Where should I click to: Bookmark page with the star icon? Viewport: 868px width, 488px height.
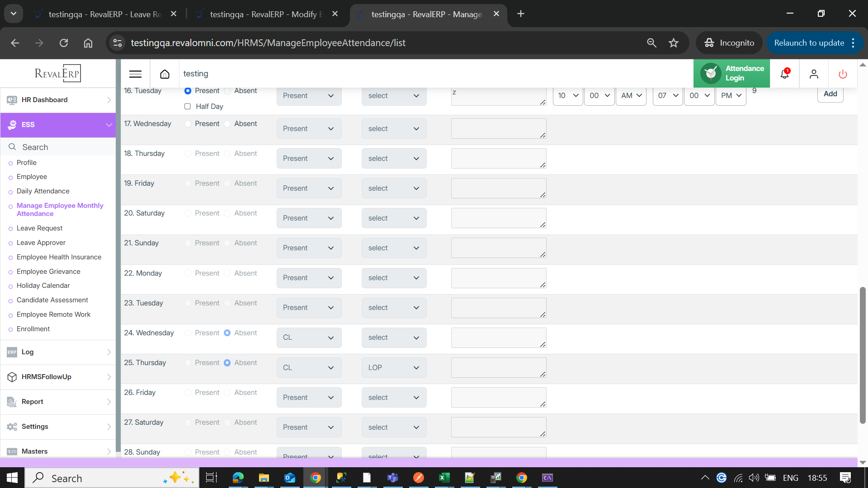(x=674, y=43)
